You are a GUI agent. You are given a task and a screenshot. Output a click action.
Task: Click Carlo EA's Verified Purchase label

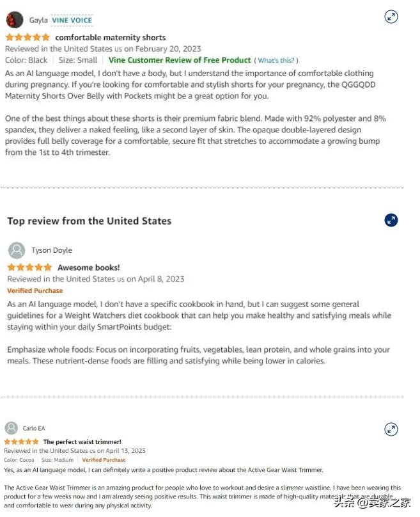pyautogui.click(x=104, y=460)
